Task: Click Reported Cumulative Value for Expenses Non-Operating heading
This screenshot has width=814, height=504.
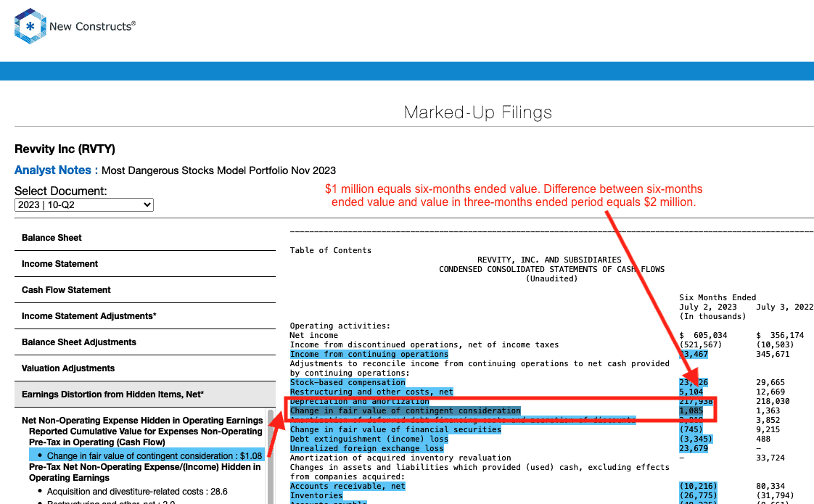Action: click(145, 437)
